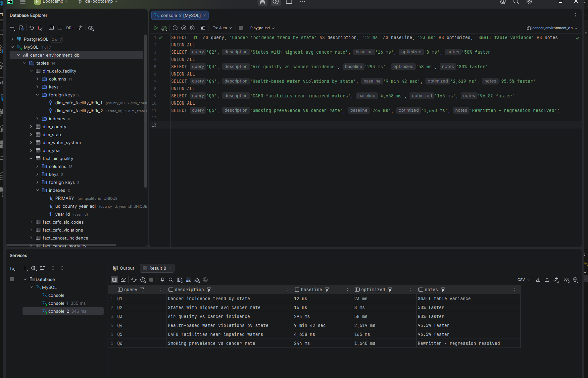Image resolution: width=588 pixels, height=378 pixels.
Task: Open the table coloring paint bucket icon
Action: tap(197, 280)
